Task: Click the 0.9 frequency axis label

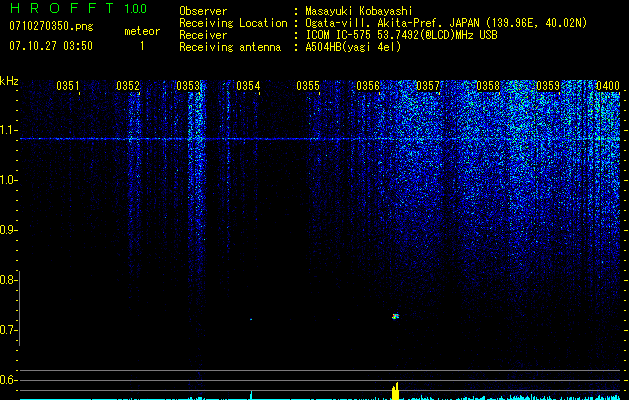Action: (8, 230)
